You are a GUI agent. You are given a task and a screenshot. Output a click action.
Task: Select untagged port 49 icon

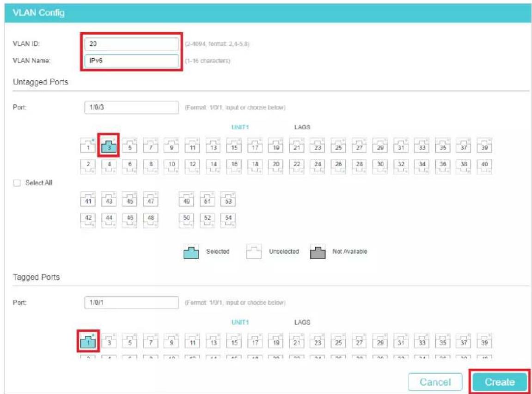tap(186, 199)
